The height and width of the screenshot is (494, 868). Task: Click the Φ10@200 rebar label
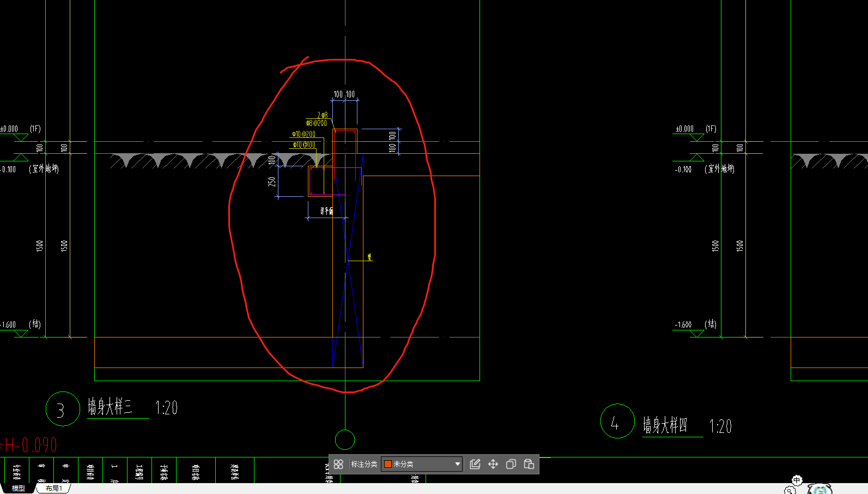click(x=304, y=134)
